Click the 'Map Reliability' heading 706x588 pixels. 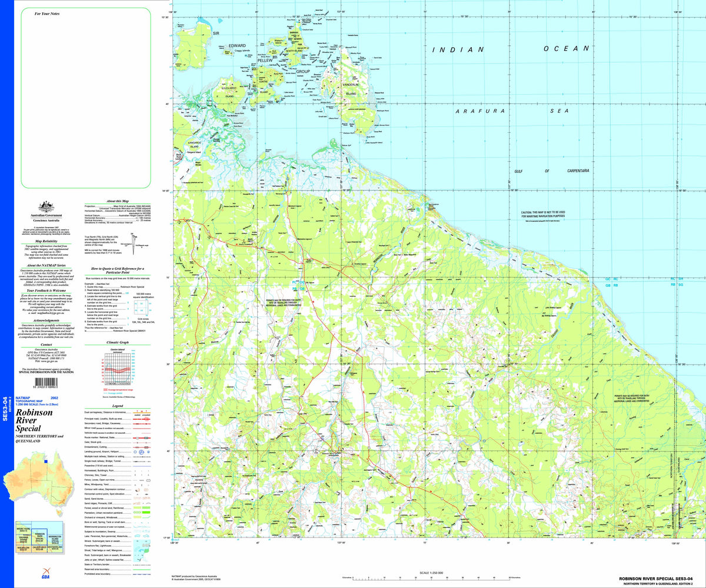[46, 241]
